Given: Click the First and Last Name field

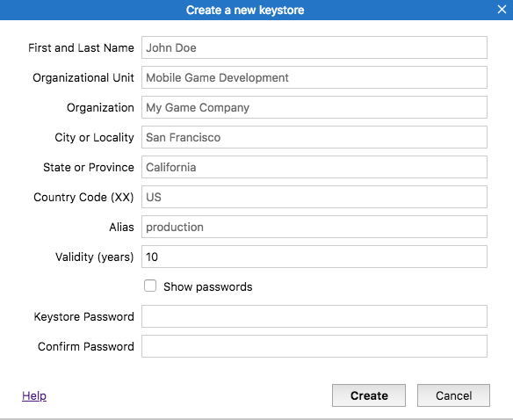Looking at the screenshot, I should (314, 47).
